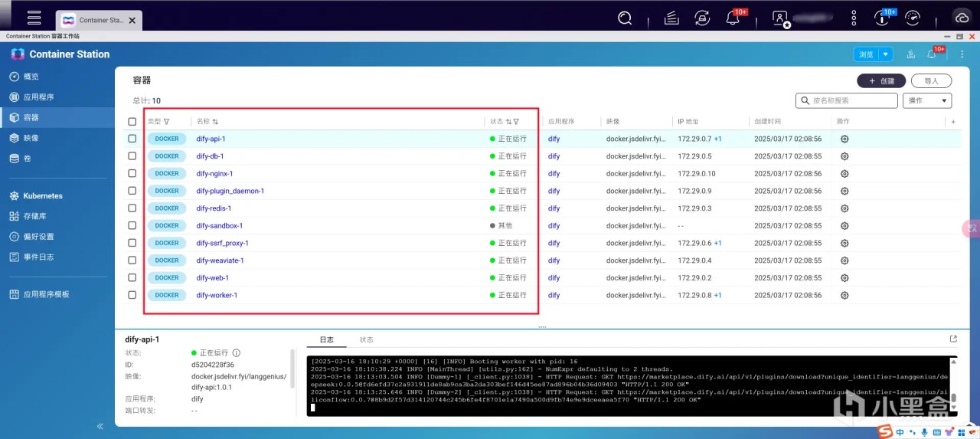Focus the 按名称搜索 search field
Image resolution: width=980 pixels, height=439 pixels.
[x=847, y=100]
